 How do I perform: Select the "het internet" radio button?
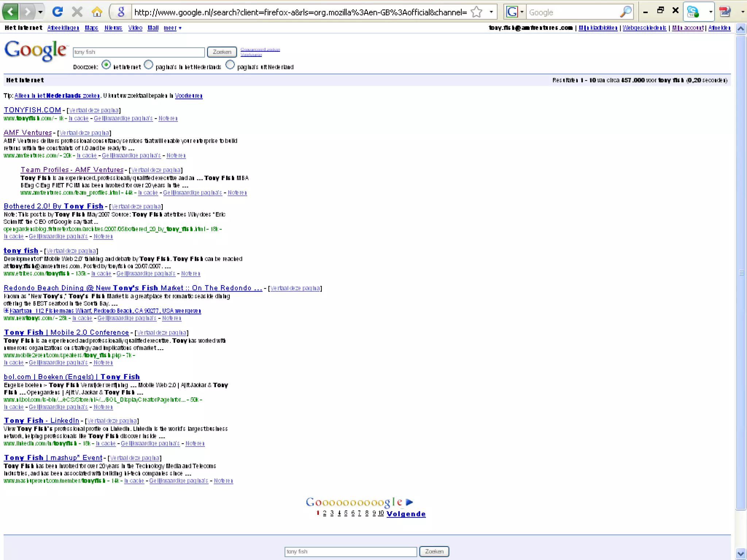tap(106, 65)
